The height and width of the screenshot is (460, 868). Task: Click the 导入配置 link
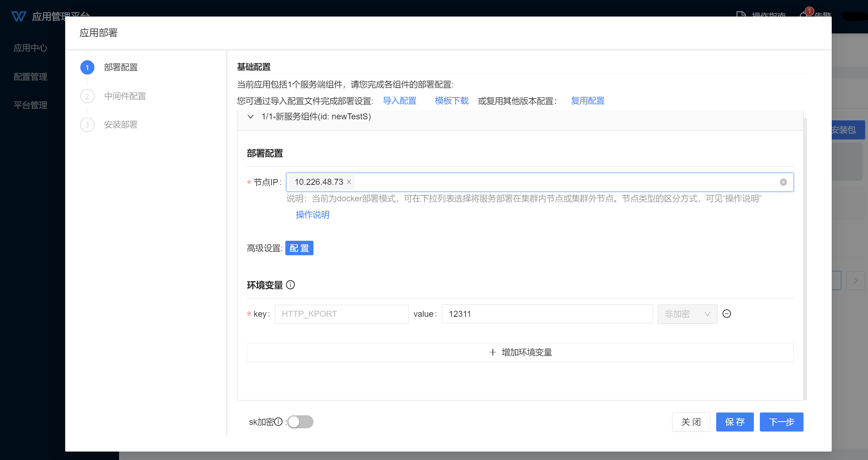coord(399,101)
